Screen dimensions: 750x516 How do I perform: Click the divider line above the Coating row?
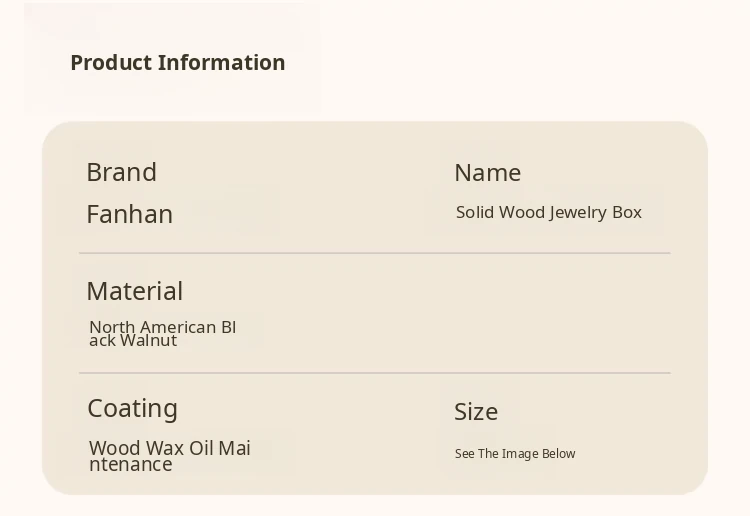coord(374,373)
